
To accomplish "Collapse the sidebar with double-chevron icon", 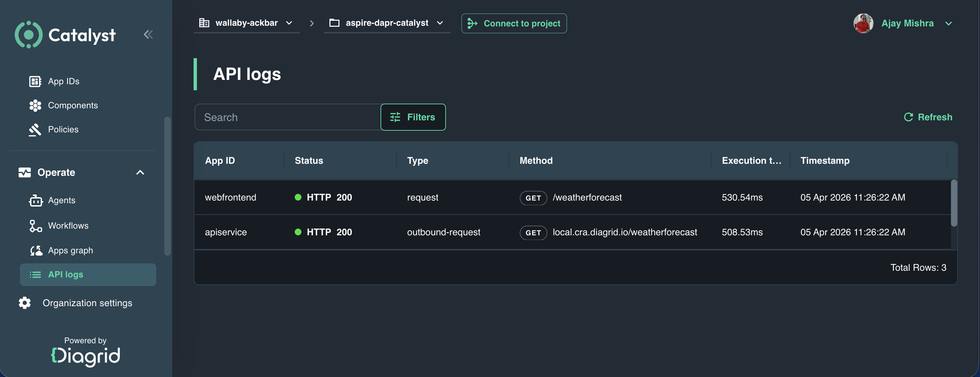I will tap(148, 35).
